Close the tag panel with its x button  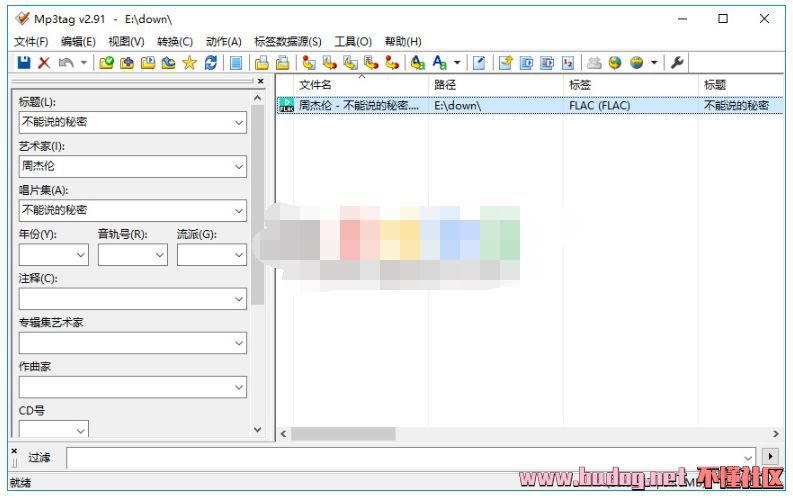pyautogui.click(x=260, y=81)
